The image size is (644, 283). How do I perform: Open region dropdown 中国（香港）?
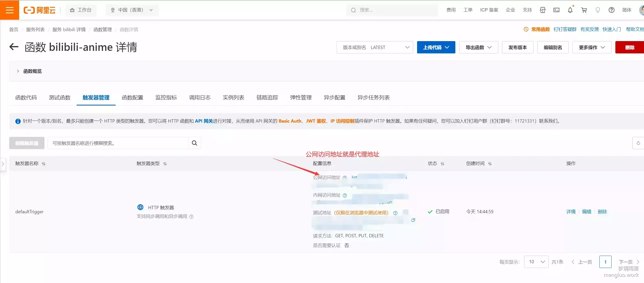click(132, 10)
